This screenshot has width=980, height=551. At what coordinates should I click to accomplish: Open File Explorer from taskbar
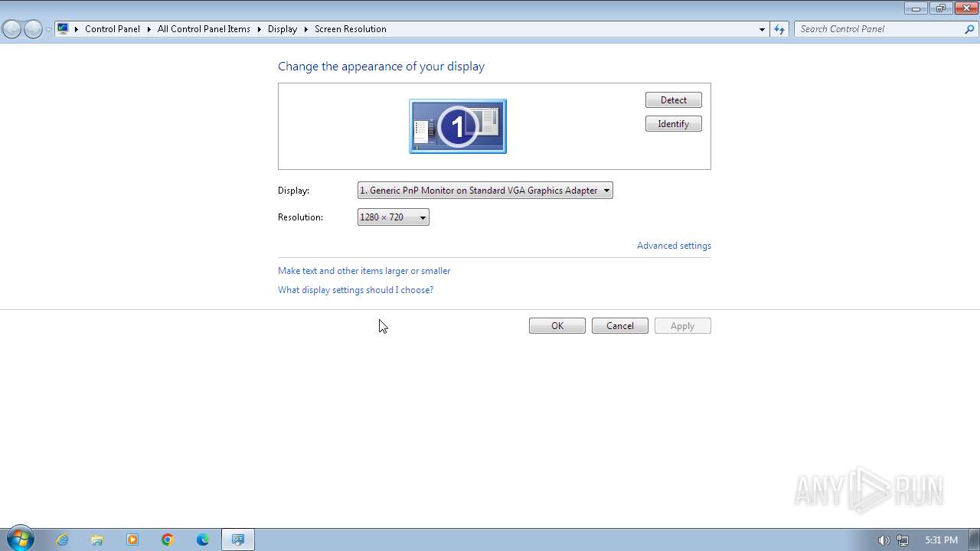pyautogui.click(x=97, y=540)
